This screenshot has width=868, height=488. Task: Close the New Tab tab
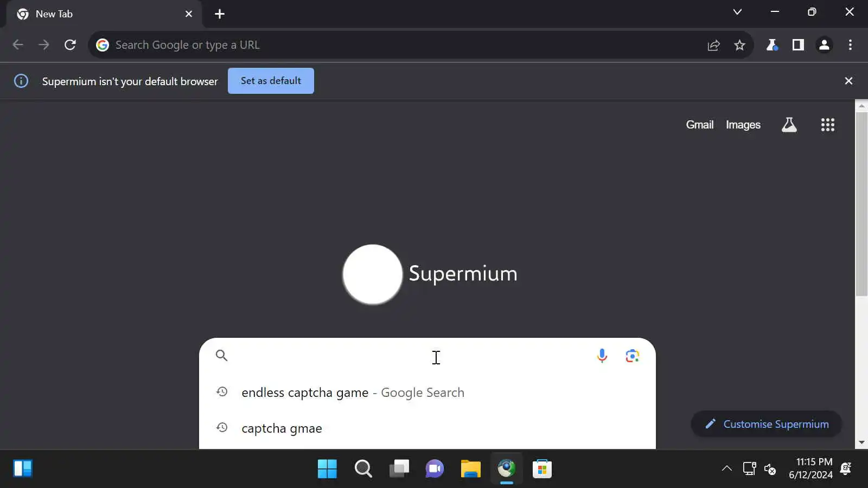pyautogui.click(x=189, y=14)
